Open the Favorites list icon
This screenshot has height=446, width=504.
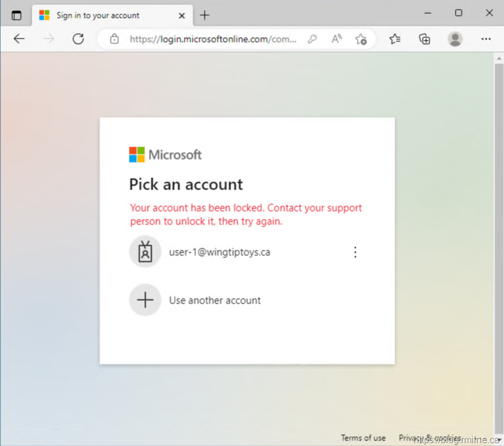click(395, 39)
